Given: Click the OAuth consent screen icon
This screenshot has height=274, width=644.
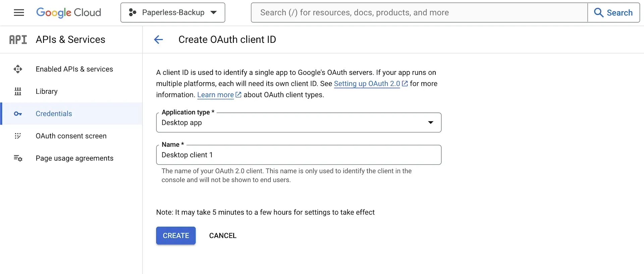Looking at the screenshot, I should click(18, 136).
